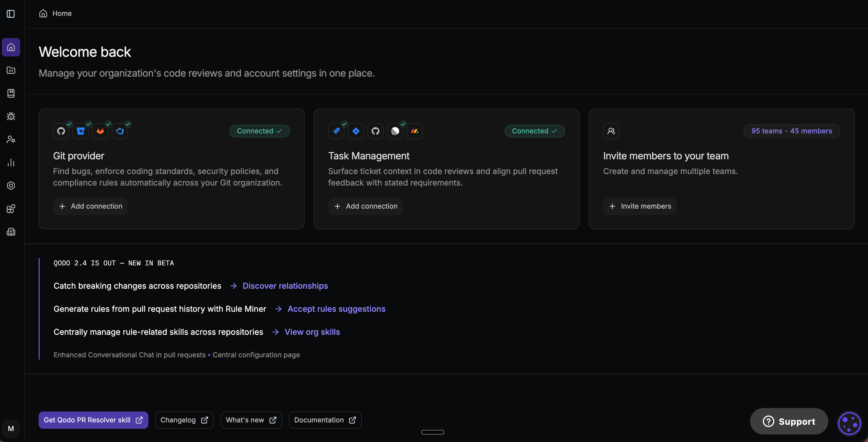Click the Bitbucket icon in Git provider card
This screenshot has width=868, height=442.
(x=80, y=131)
